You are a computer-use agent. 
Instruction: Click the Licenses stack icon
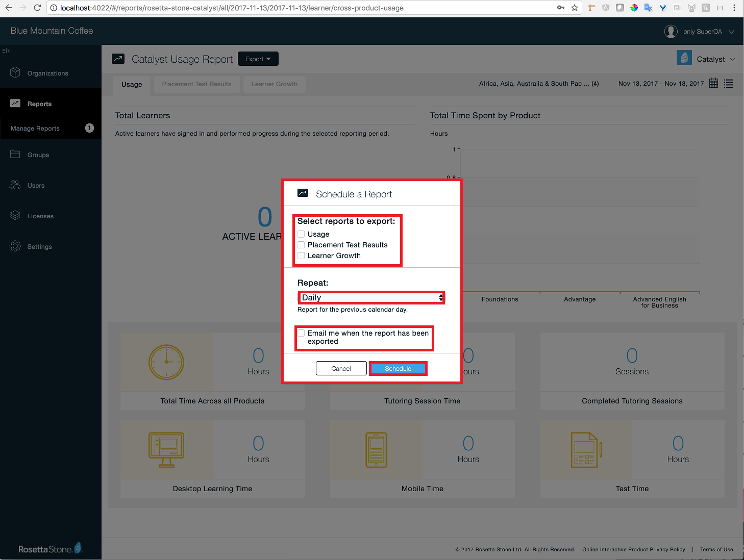pos(15,215)
